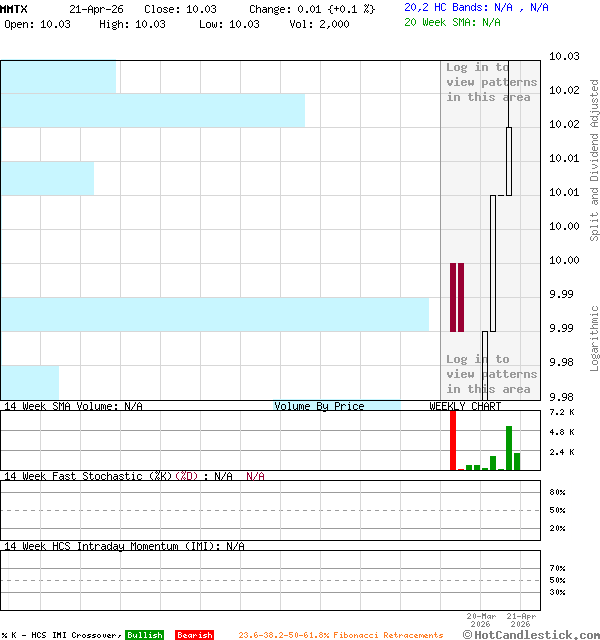Click the Fibonacci Retracements legend text
The height and width of the screenshot is (640, 600).
[x=340, y=635]
